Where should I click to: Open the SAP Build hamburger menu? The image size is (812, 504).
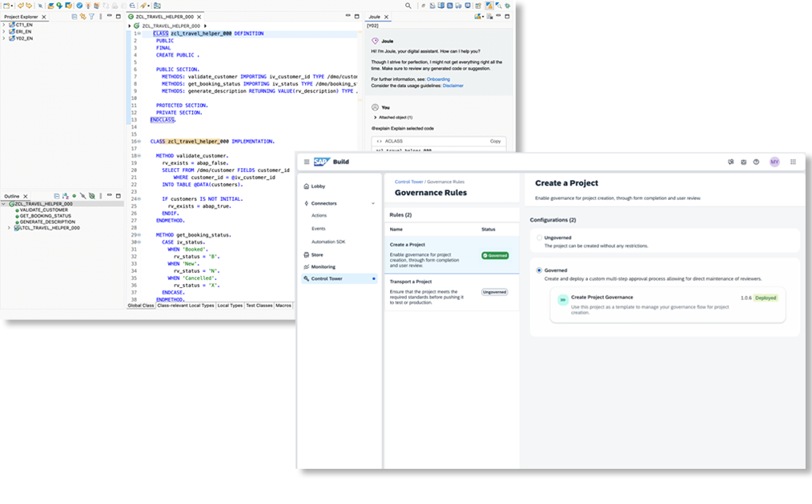pyautogui.click(x=306, y=162)
